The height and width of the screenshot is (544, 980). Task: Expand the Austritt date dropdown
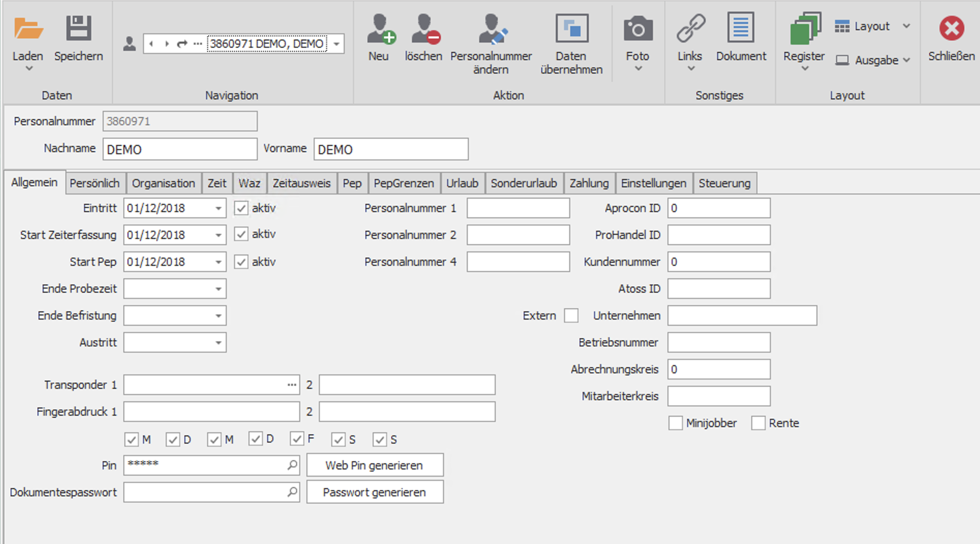pyautogui.click(x=218, y=343)
